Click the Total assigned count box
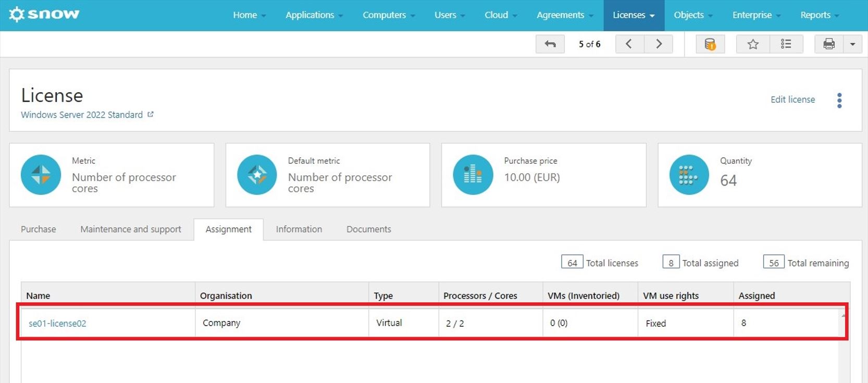868x383 pixels. pos(671,262)
